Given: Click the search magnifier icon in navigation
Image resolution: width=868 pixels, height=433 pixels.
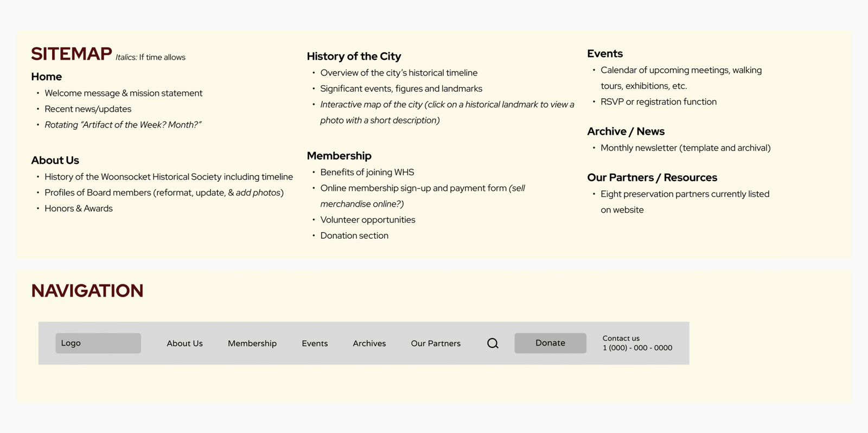Looking at the screenshot, I should coord(493,343).
